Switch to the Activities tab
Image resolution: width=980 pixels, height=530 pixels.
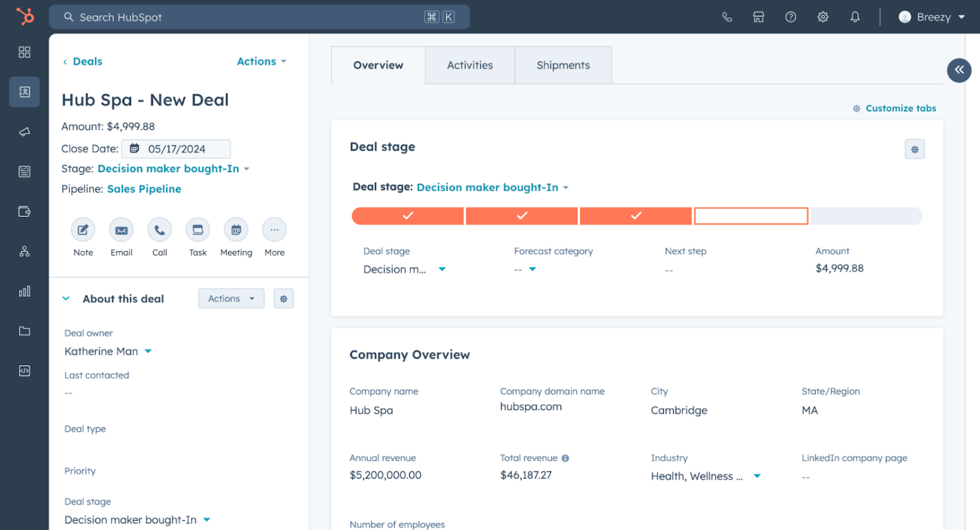click(x=470, y=65)
